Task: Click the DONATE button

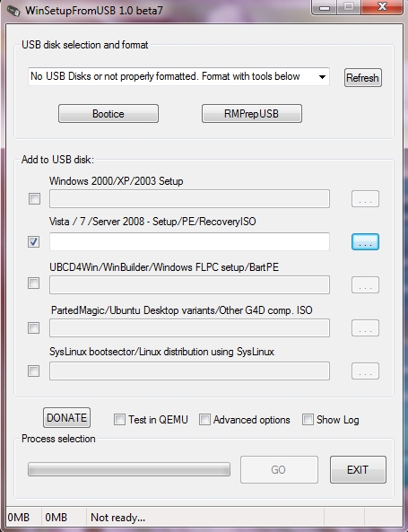Action: point(66,418)
